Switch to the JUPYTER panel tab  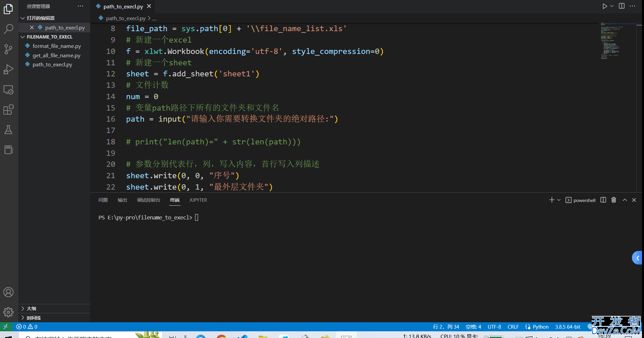[198, 200]
